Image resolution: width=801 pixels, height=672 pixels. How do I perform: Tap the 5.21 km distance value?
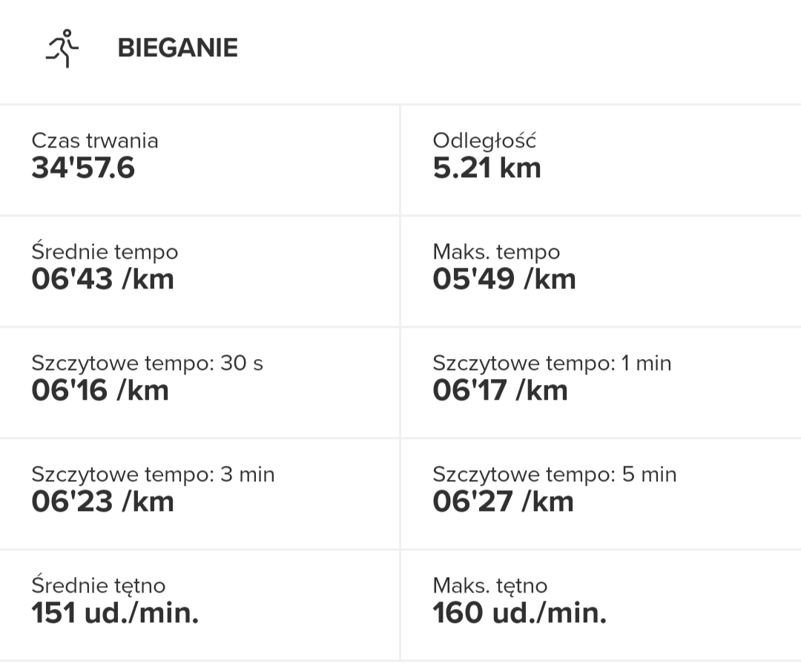click(487, 168)
